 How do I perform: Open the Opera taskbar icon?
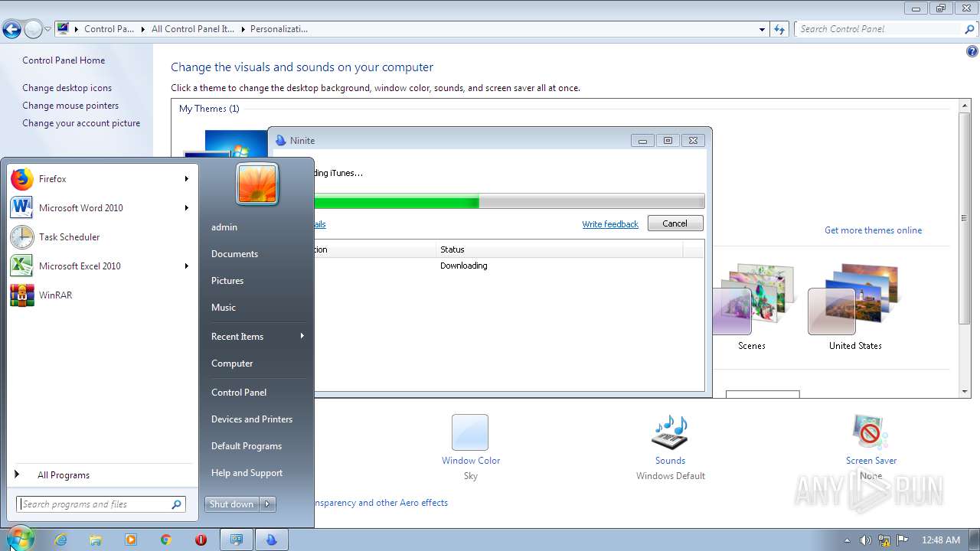pos(201,540)
